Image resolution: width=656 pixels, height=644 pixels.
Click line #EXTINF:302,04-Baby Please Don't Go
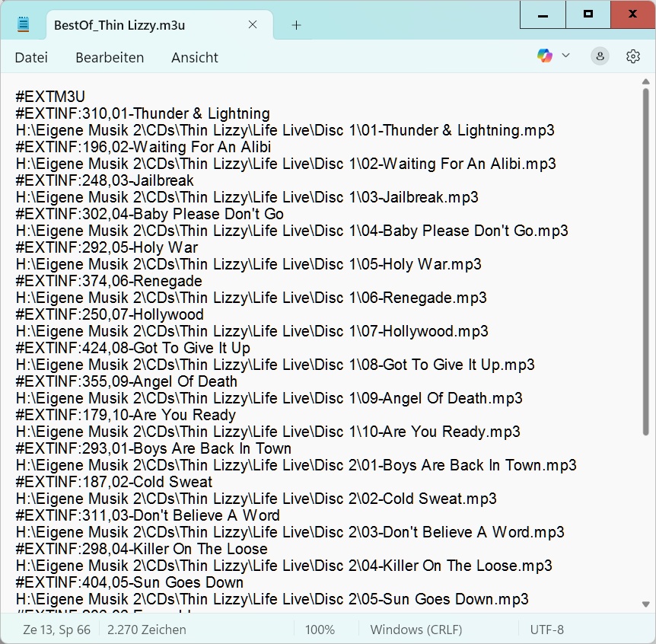pyautogui.click(x=149, y=214)
